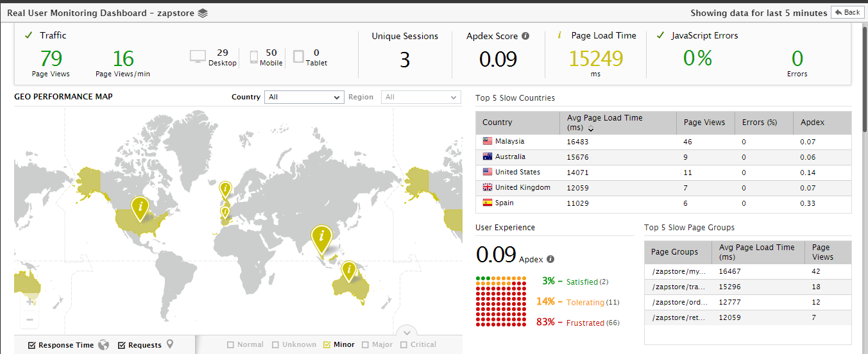The height and width of the screenshot is (354, 868).
Task: Enable the Critical status filter
Action: (x=404, y=345)
